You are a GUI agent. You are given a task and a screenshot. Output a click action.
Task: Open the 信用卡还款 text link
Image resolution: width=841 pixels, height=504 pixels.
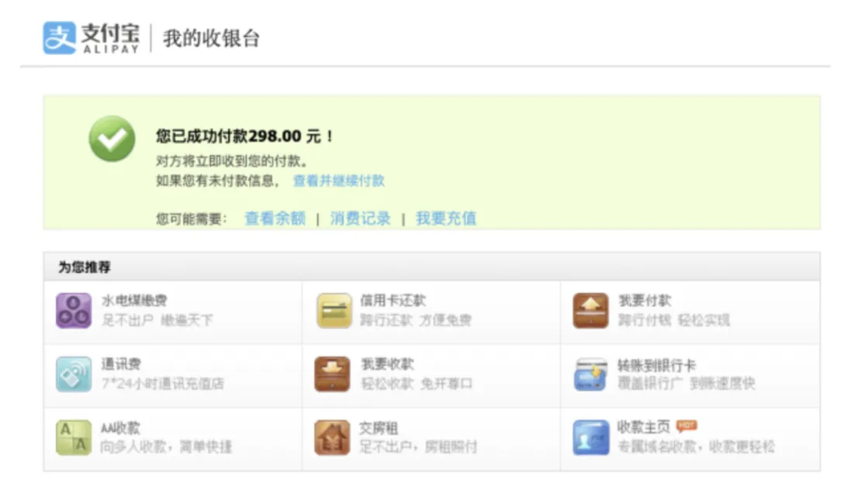[x=393, y=301]
